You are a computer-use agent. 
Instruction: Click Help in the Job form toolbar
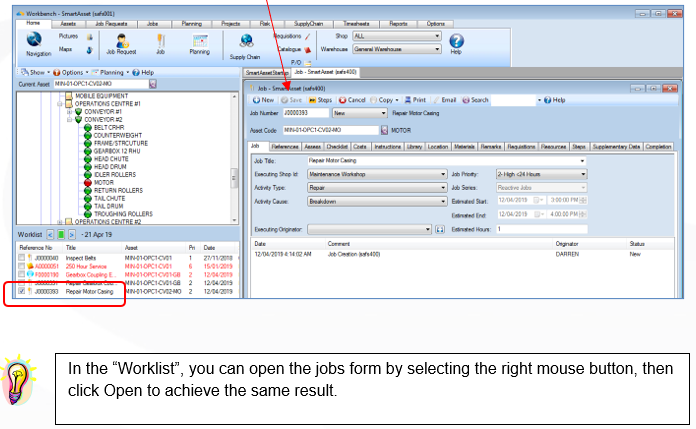(x=555, y=100)
